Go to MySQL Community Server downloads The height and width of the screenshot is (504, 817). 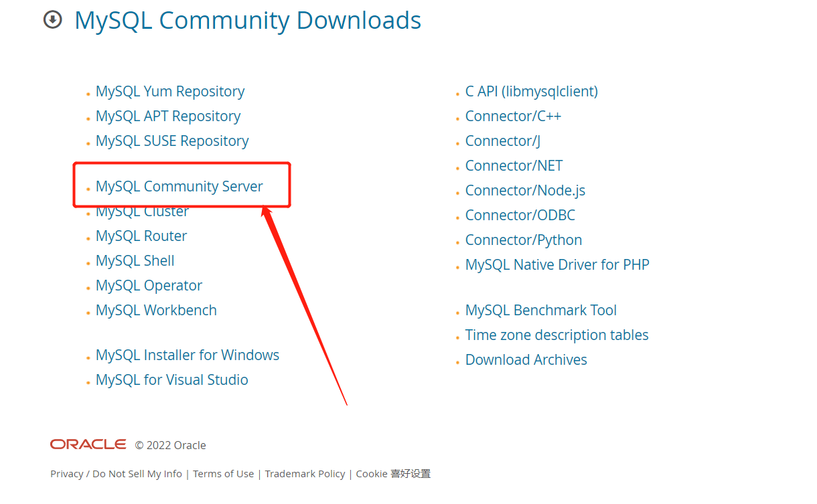(179, 186)
